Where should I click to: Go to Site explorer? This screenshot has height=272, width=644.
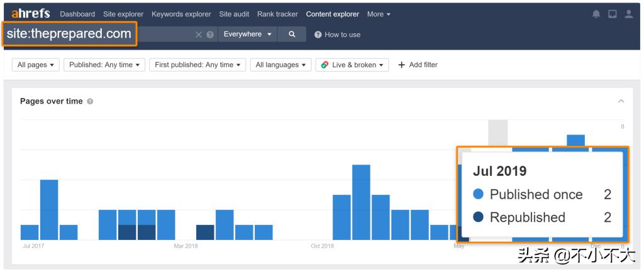[x=123, y=14]
